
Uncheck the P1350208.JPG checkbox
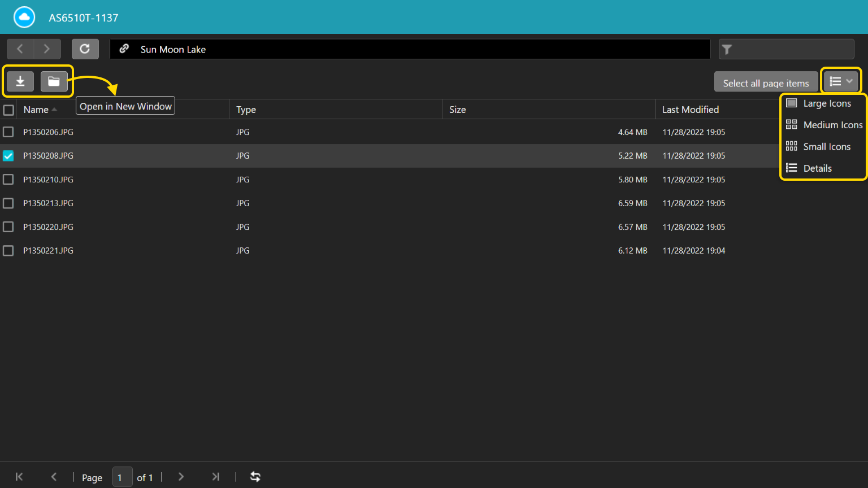point(8,156)
